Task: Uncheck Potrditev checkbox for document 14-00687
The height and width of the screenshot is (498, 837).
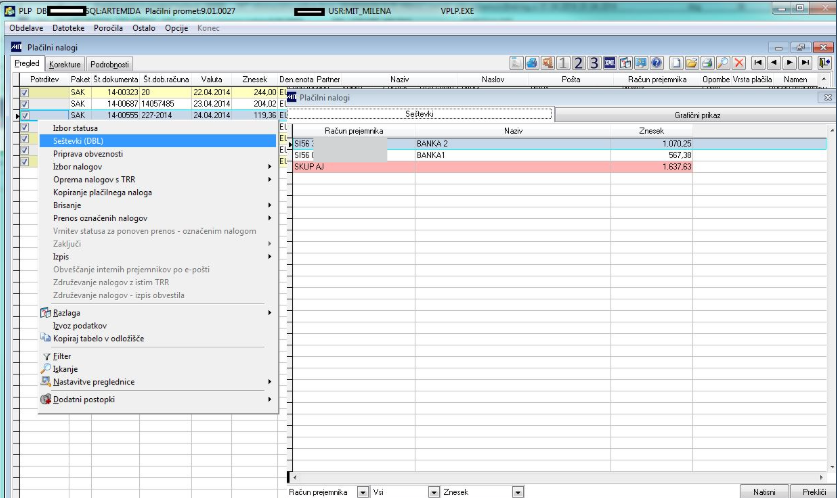Action: 25,104
